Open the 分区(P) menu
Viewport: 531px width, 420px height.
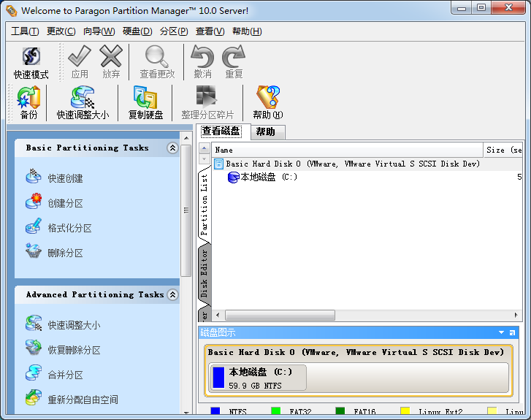click(174, 31)
